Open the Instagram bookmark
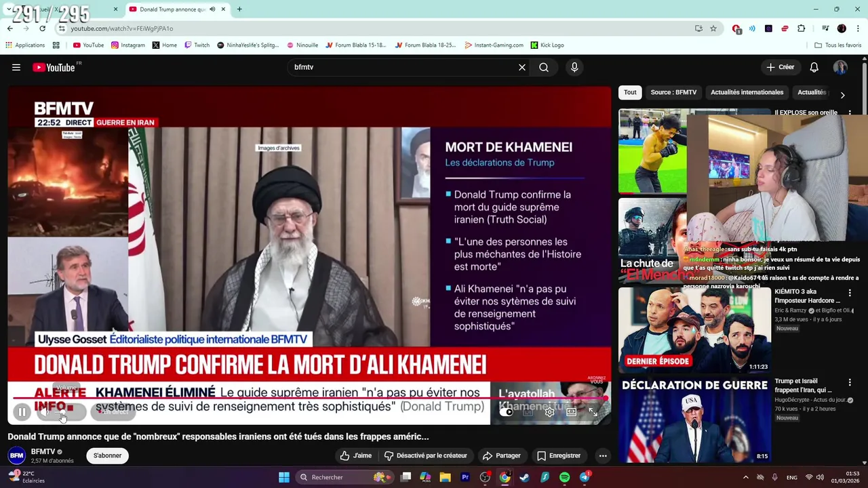 pos(127,45)
